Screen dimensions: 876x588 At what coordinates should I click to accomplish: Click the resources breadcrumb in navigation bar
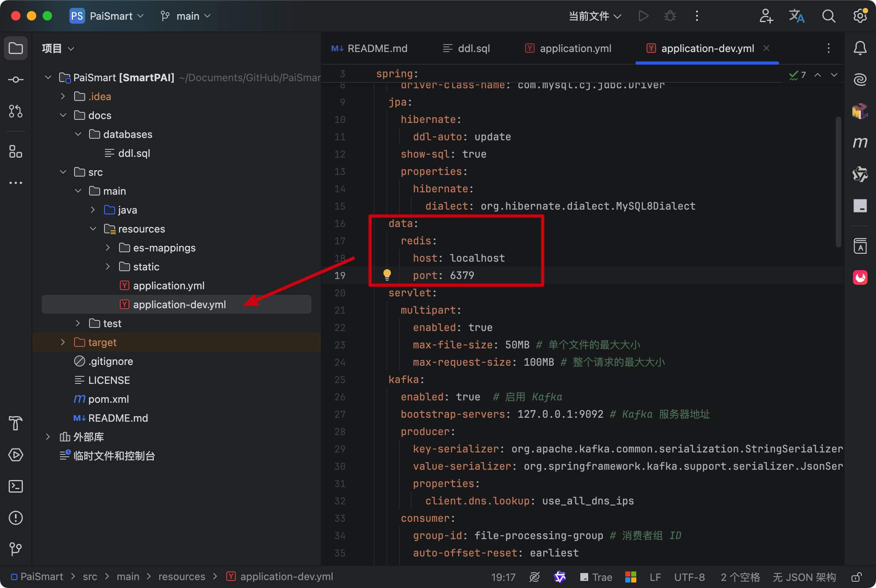coord(182,577)
